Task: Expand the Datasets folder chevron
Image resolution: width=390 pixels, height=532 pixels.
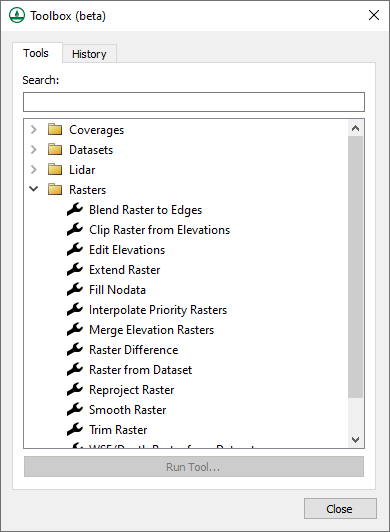Action: point(34,149)
